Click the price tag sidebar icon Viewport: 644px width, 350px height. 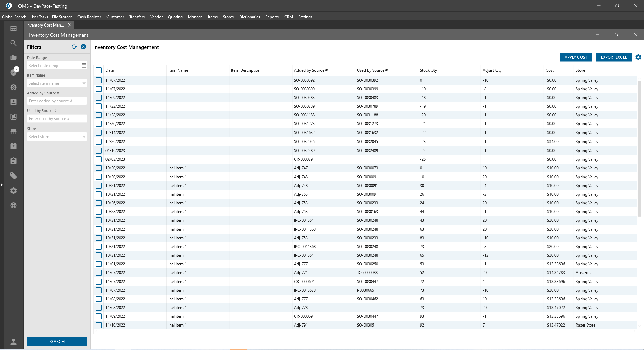pyautogui.click(x=13, y=176)
